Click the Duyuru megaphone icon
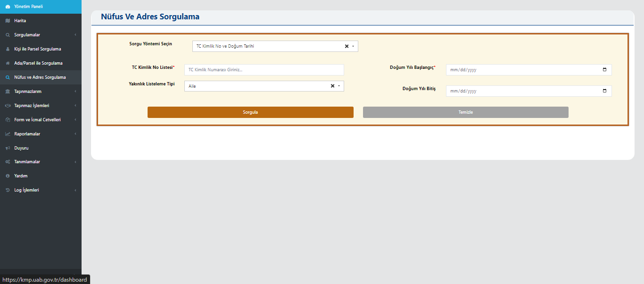Image resolution: width=644 pixels, height=284 pixels. (x=8, y=148)
